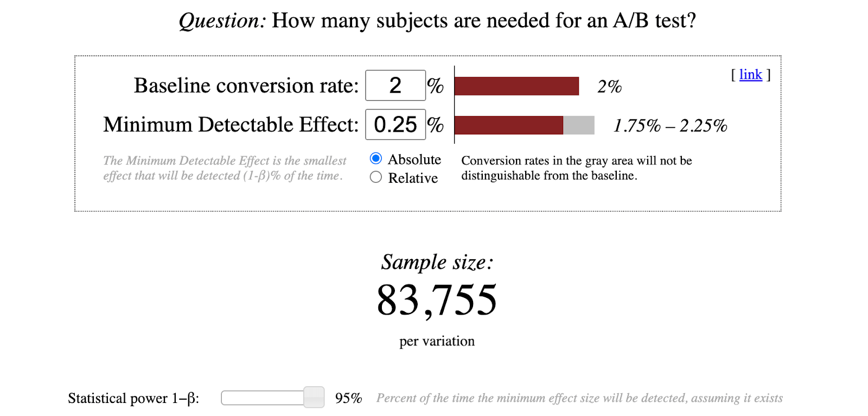This screenshot has width=868, height=416.
Task: Click the Statistical power slider handle
Action: 314,398
